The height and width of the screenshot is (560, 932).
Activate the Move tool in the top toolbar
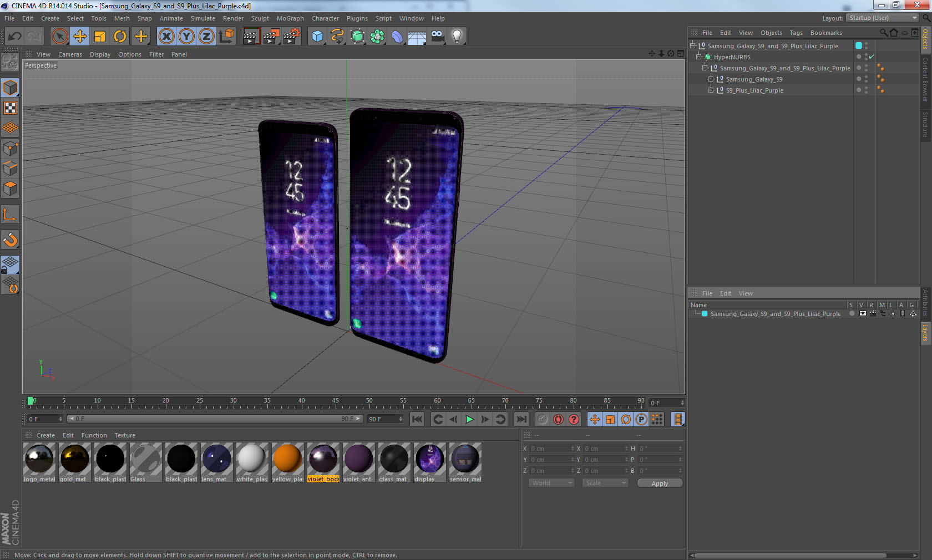(80, 37)
